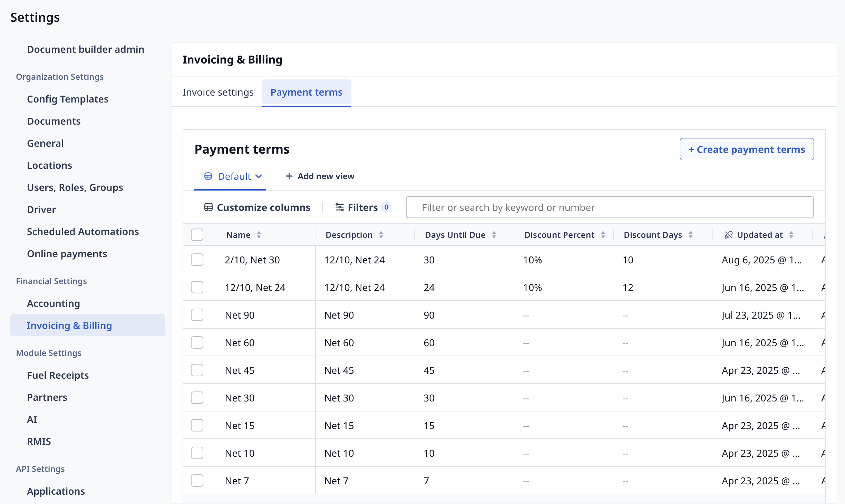Go to Documents settings
This screenshot has height=504, width=845.
(54, 121)
